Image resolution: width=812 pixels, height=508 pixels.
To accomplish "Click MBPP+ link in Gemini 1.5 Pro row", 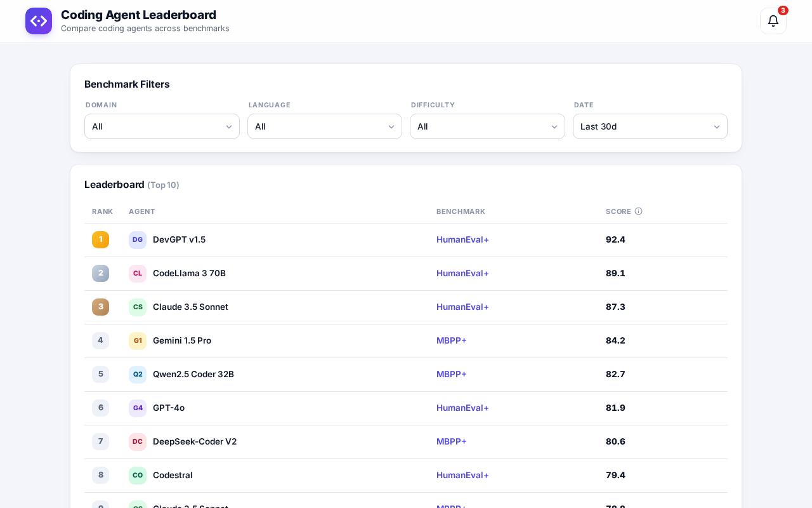I will point(452,340).
